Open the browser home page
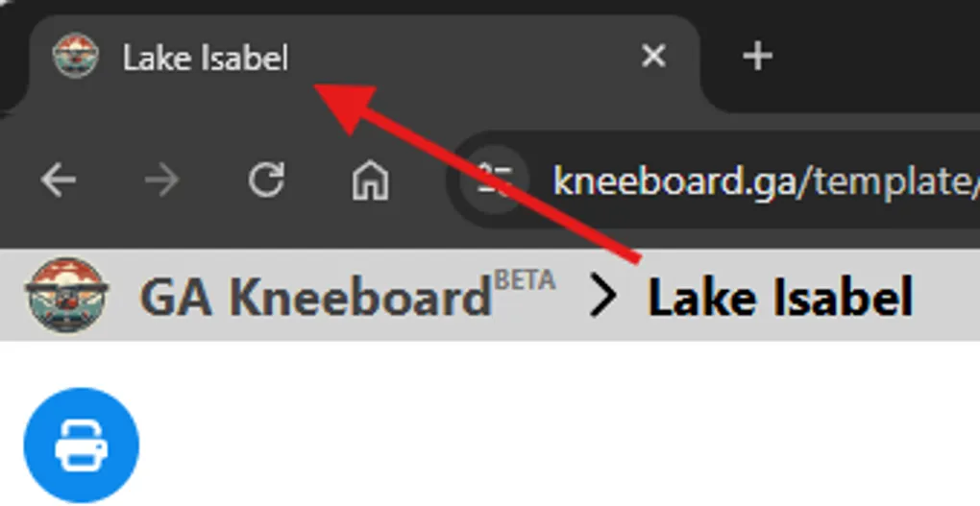This screenshot has width=980, height=506. [370, 180]
